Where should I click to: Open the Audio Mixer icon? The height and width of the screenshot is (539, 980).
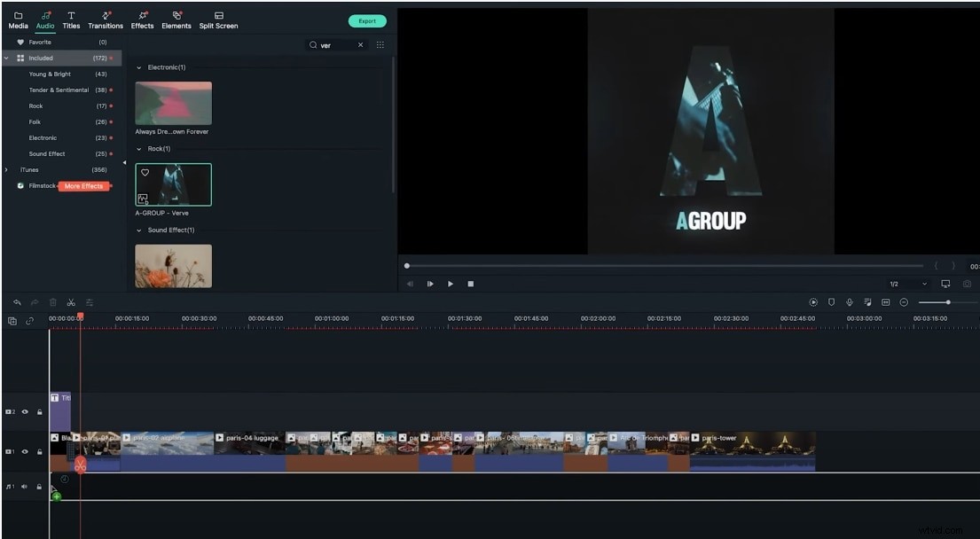click(867, 301)
